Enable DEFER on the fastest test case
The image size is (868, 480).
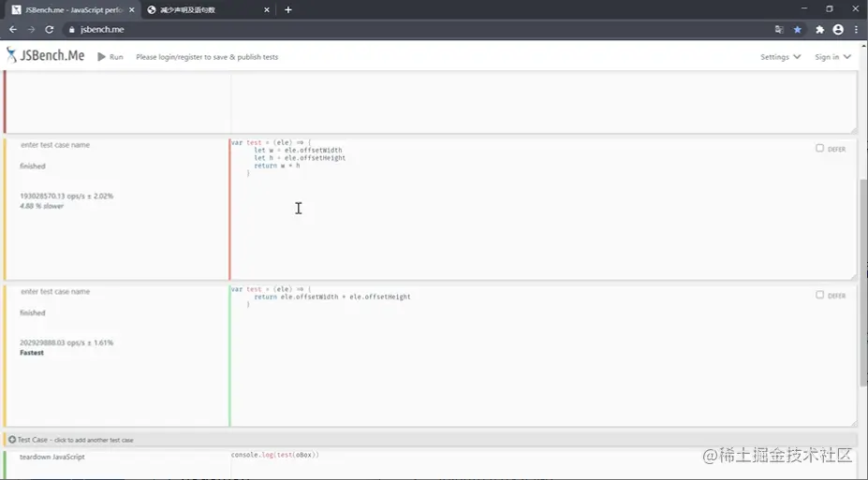pyautogui.click(x=820, y=295)
